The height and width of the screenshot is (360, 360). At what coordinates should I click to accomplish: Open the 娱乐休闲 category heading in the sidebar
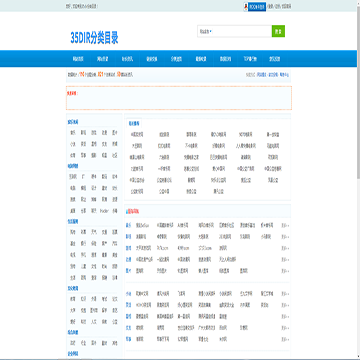[x=73, y=122]
